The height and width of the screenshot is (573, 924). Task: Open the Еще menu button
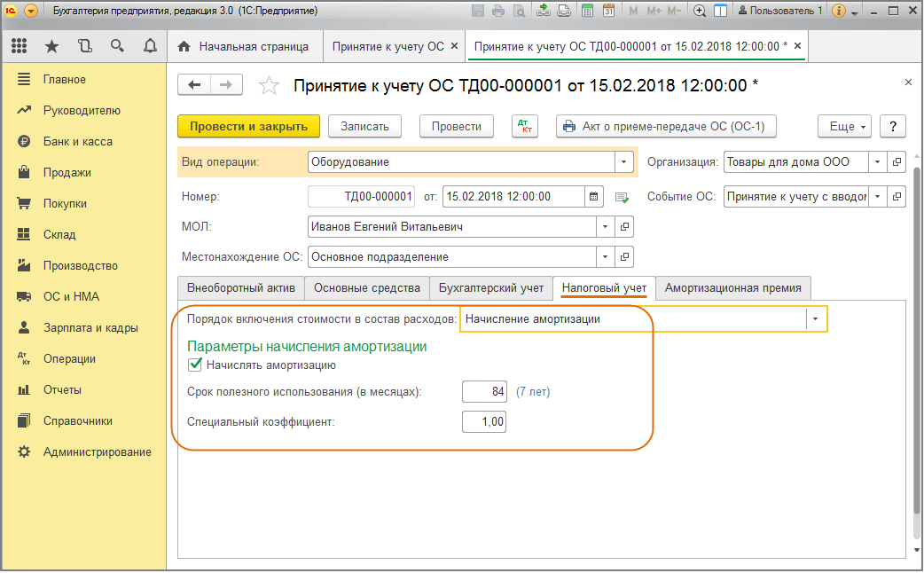click(x=844, y=126)
